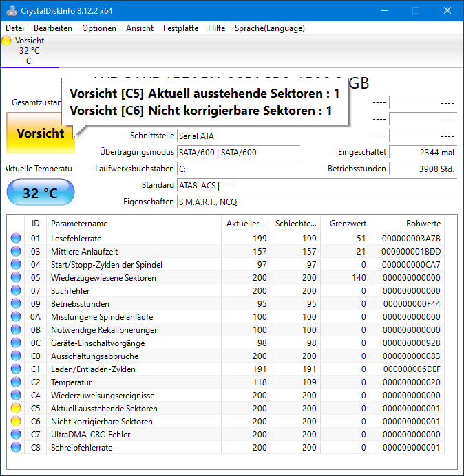This screenshot has width=464, height=476.
Task: Select the Nicht korrigierbare Sektoren parameter name
Action: coord(101,422)
